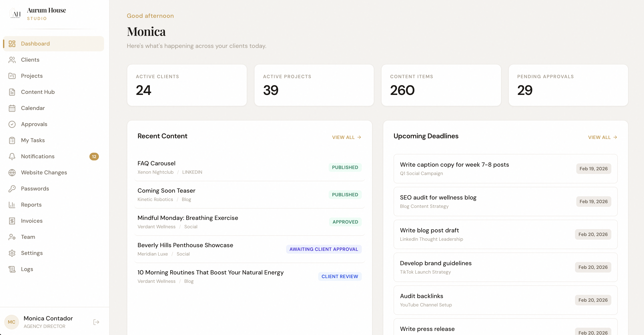Open the Reports chart icon
This screenshot has width=644, height=335.
pos(12,205)
